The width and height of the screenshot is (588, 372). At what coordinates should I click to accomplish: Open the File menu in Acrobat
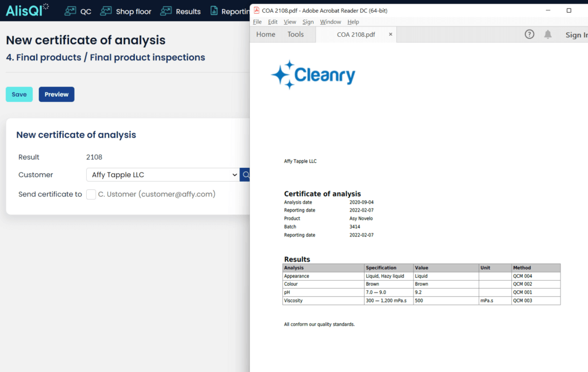(x=257, y=21)
